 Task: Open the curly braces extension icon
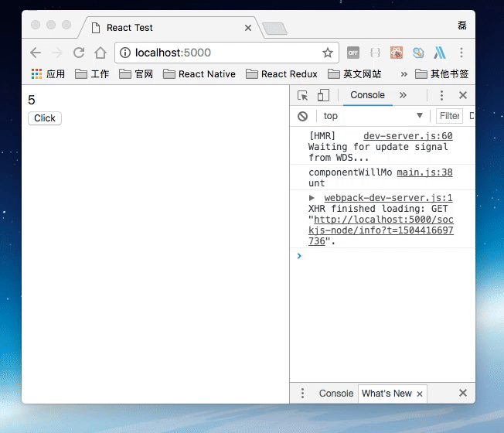[x=375, y=53]
